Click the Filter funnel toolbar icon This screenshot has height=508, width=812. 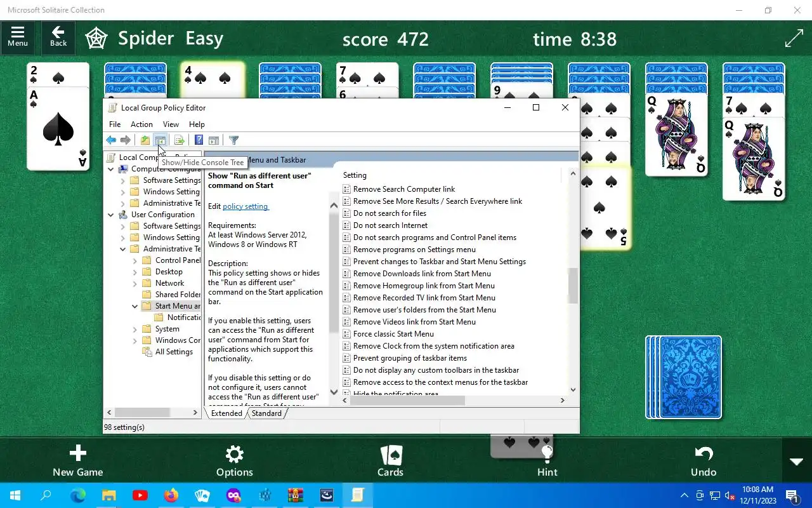pos(233,140)
